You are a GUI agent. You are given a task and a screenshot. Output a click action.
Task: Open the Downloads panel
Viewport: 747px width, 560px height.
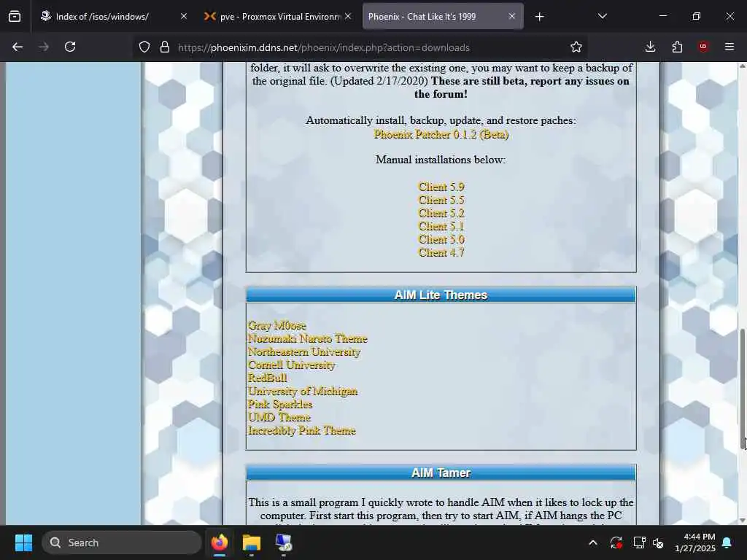pos(650,47)
